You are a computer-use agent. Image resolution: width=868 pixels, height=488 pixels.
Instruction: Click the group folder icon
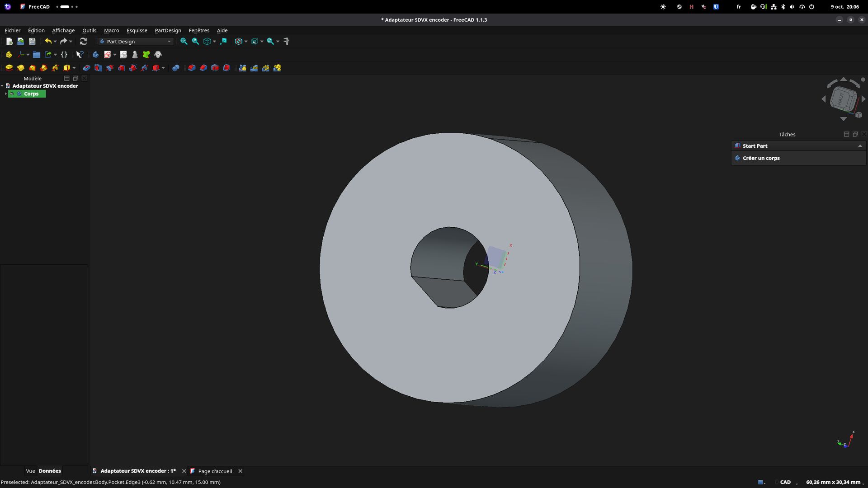[x=37, y=54]
